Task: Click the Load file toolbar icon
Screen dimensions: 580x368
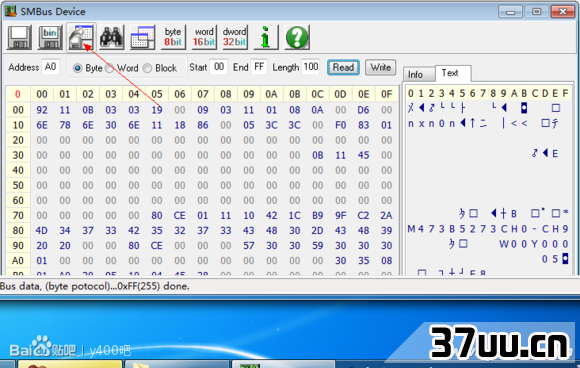Action: pyautogui.click(x=81, y=37)
